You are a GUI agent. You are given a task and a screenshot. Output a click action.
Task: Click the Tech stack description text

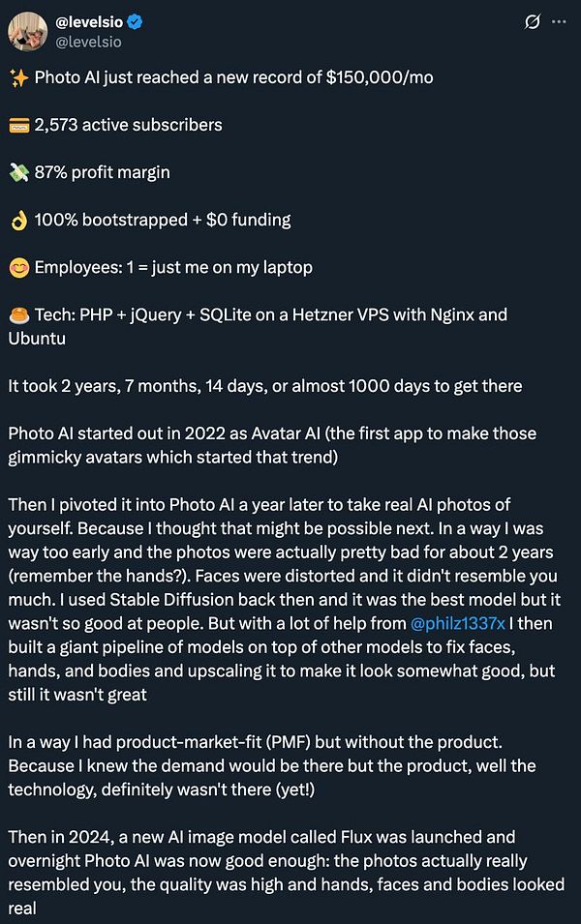[x=271, y=314]
